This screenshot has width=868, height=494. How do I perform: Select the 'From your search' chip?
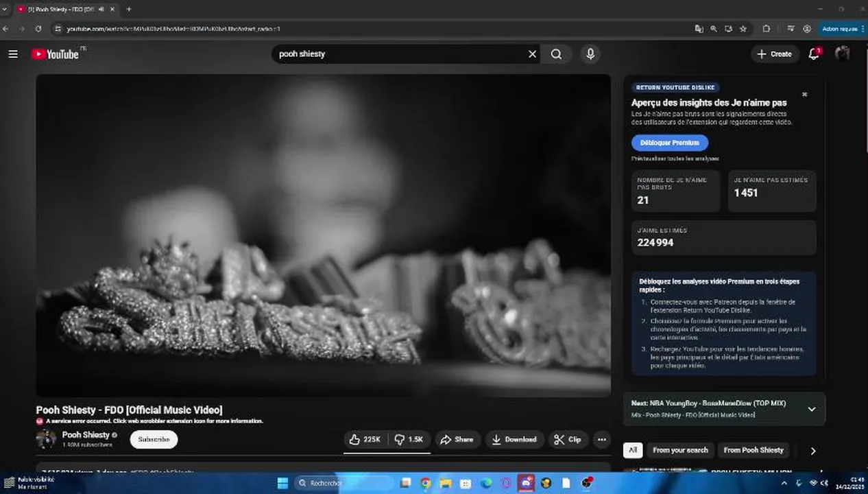[680, 451]
